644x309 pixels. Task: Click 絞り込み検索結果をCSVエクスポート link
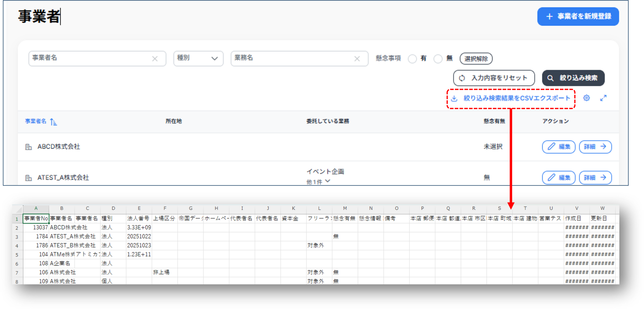(511, 98)
